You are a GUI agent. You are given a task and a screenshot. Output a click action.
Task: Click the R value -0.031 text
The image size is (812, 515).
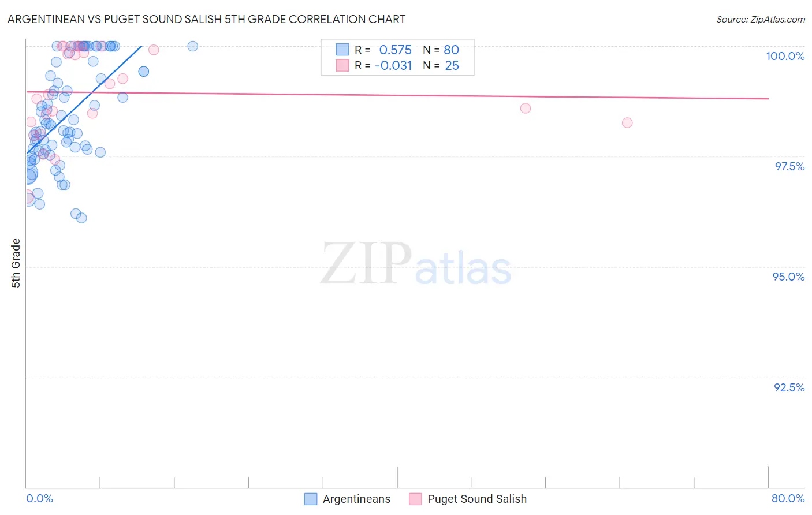(393, 65)
